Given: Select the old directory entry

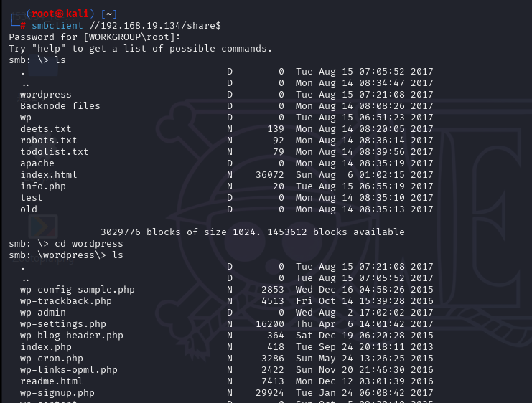Looking at the screenshot, I should (x=28, y=209).
